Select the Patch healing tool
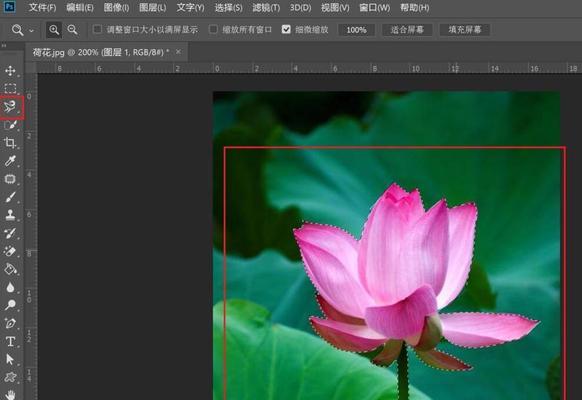The width and height of the screenshot is (582, 400). [x=10, y=179]
